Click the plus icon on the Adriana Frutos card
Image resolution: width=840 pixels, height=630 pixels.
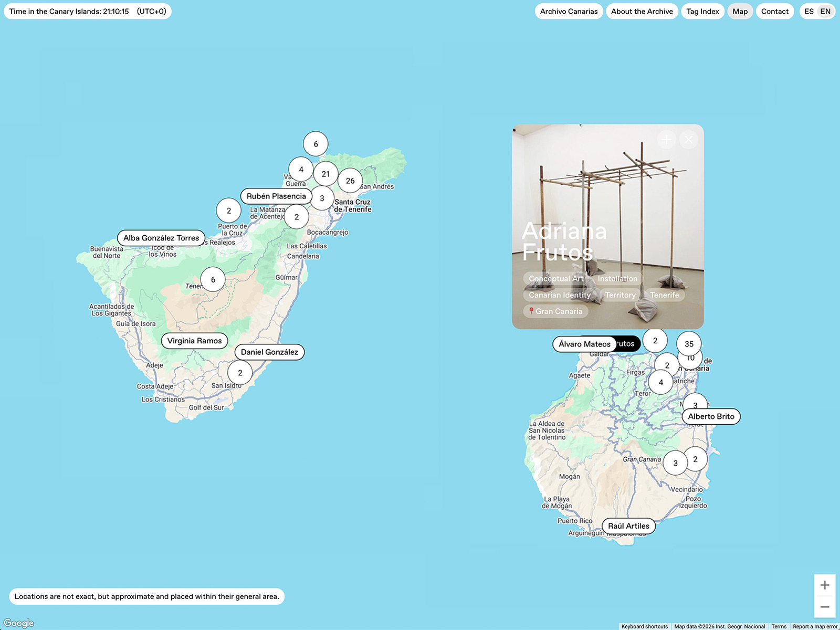pos(666,140)
